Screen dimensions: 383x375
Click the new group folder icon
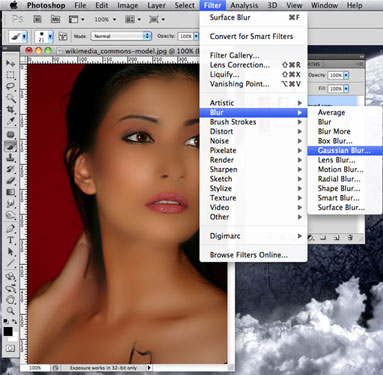(x=323, y=238)
